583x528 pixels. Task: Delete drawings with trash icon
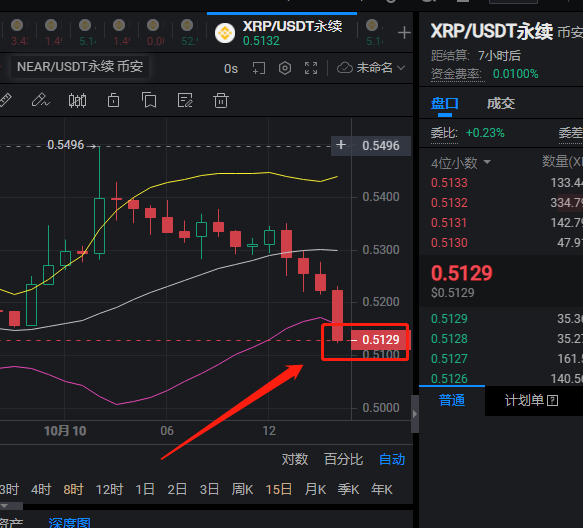pos(221,100)
